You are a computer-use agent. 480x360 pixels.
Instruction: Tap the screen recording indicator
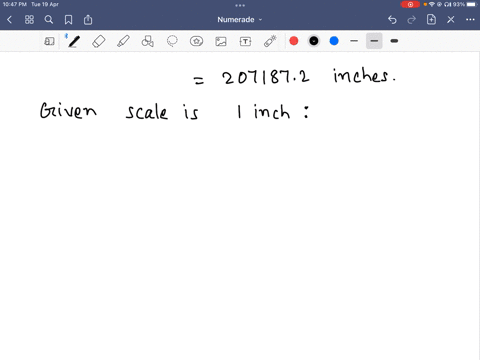[x=410, y=4]
